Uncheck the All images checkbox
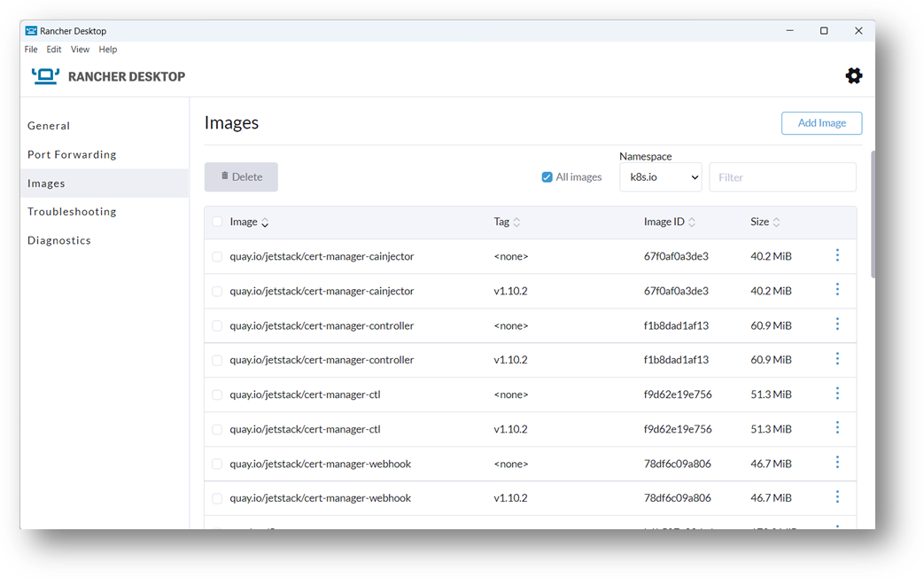Image resolution: width=924 pixels, height=578 pixels. pos(547,177)
